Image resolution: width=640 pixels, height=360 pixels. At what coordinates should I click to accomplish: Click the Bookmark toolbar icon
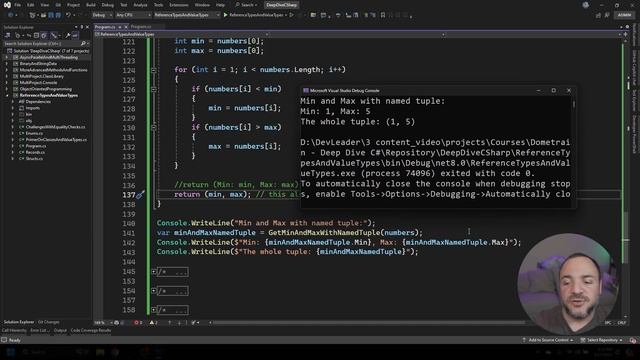[x=382, y=15]
